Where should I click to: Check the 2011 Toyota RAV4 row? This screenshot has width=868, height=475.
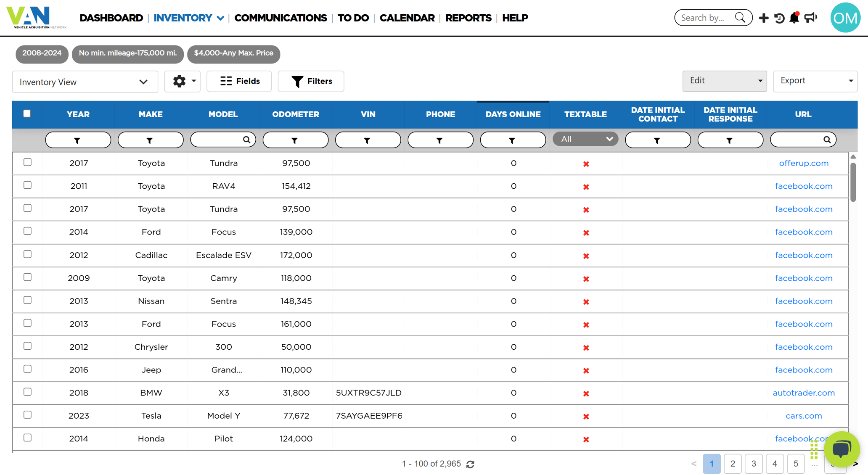point(27,185)
